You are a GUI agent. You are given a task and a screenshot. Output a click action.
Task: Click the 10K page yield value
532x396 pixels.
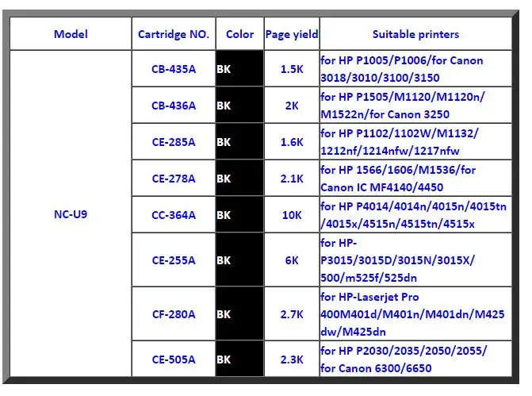pyautogui.click(x=292, y=214)
